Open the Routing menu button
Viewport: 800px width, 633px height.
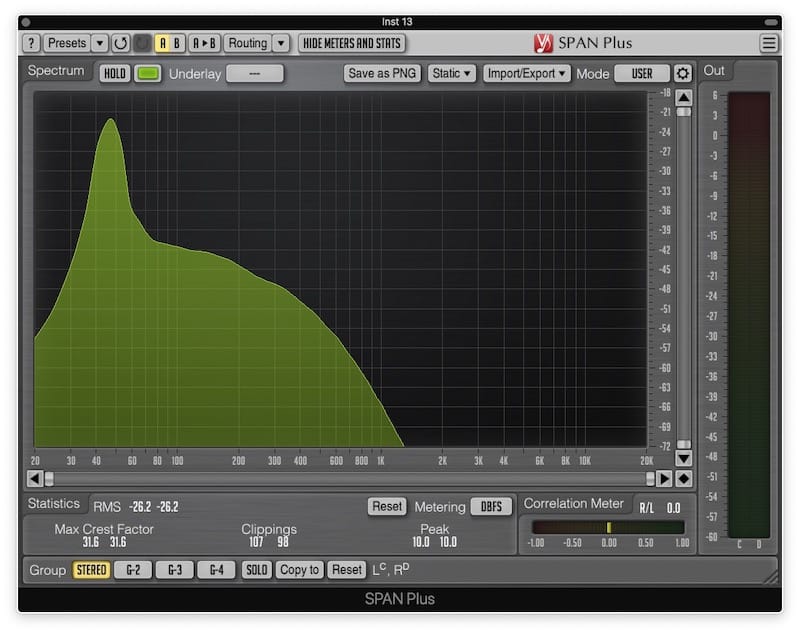(248, 43)
